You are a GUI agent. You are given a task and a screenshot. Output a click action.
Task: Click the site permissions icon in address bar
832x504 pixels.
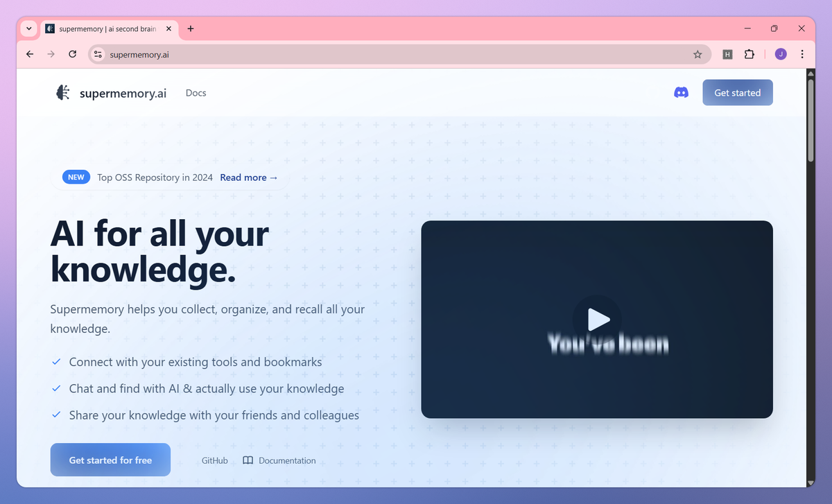[97, 54]
